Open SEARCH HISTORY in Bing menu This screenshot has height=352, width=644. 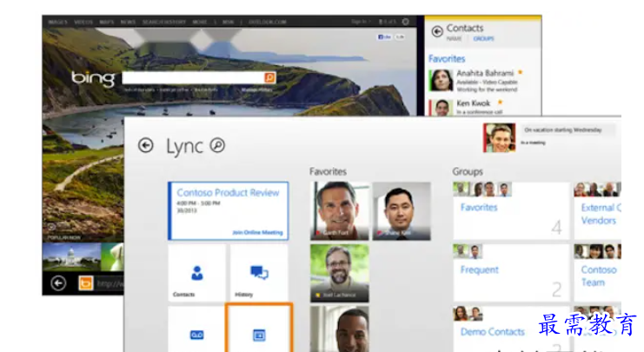coord(164,23)
